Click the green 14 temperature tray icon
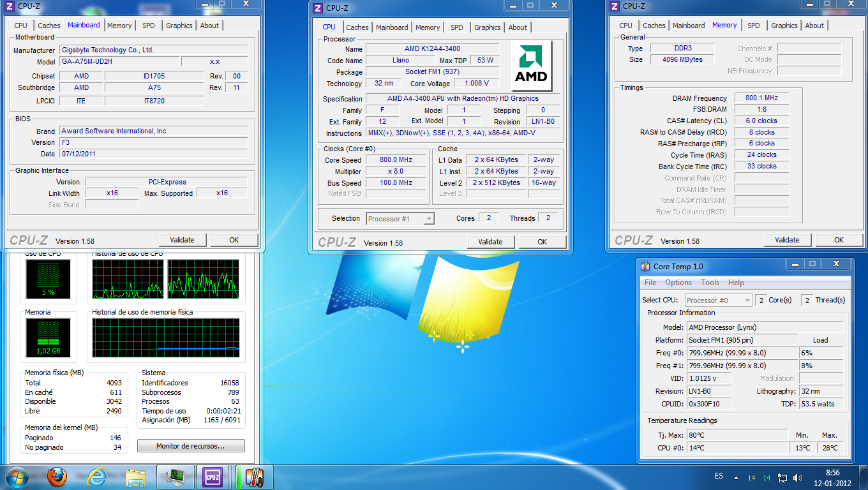868x490 pixels. click(767, 478)
